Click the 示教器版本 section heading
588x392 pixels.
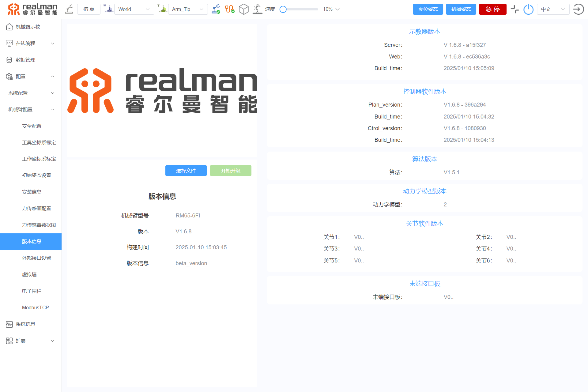point(424,32)
